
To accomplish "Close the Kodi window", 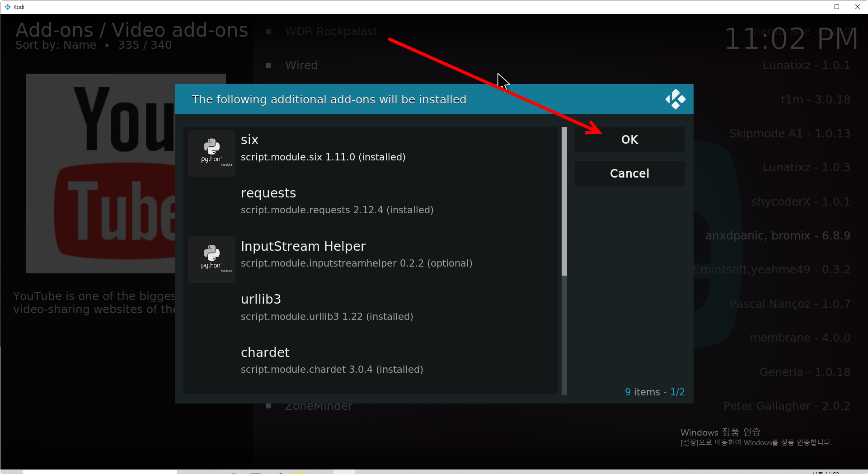I will pyautogui.click(x=857, y=7).
